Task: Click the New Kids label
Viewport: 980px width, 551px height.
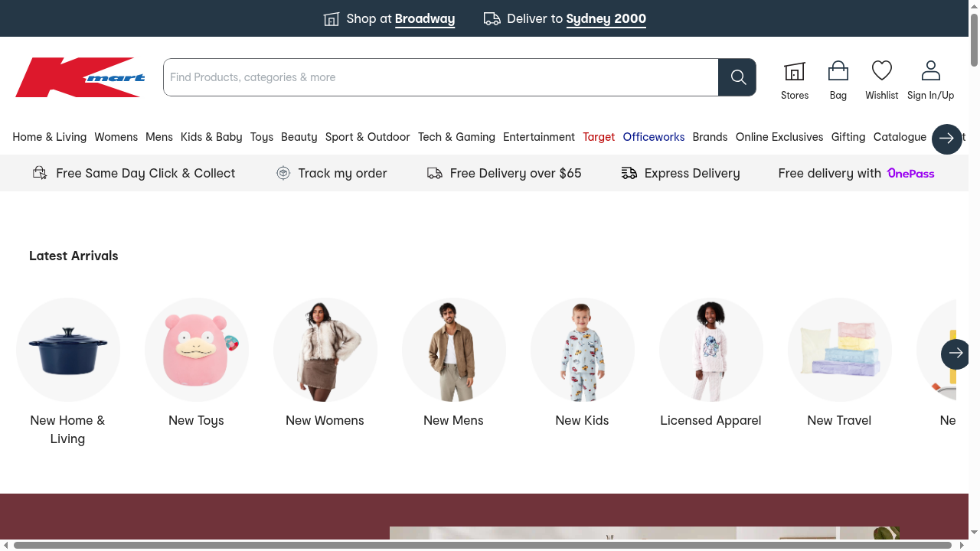Action: (582, 420)
